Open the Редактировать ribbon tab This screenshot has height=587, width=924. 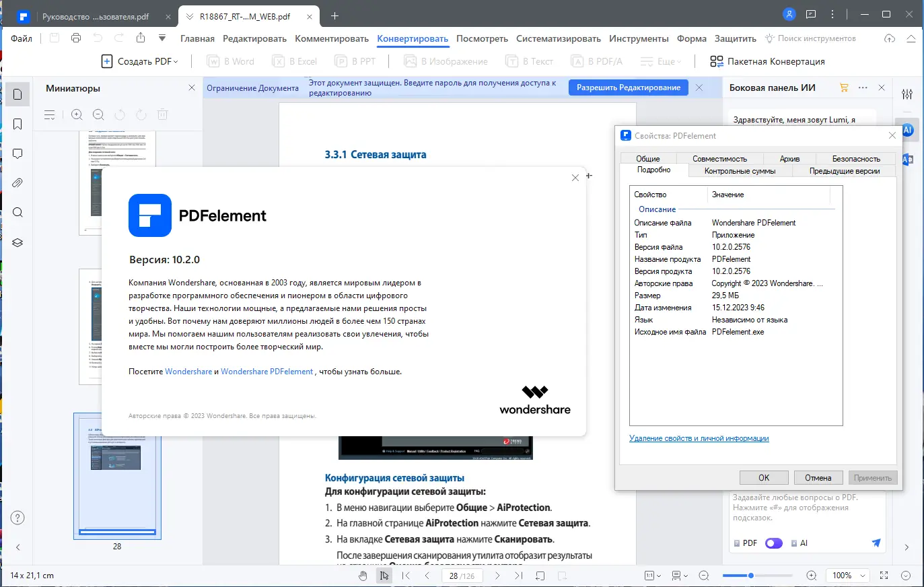[x=254, y=38]
